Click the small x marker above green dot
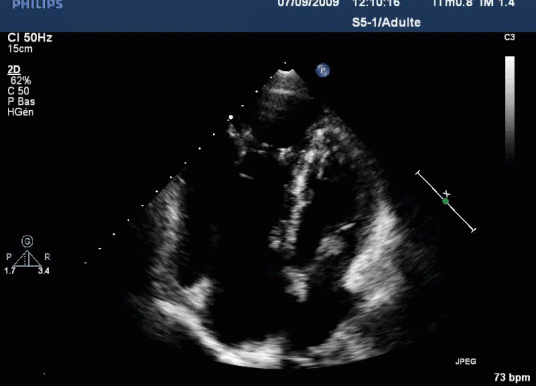 coord(446,194)
